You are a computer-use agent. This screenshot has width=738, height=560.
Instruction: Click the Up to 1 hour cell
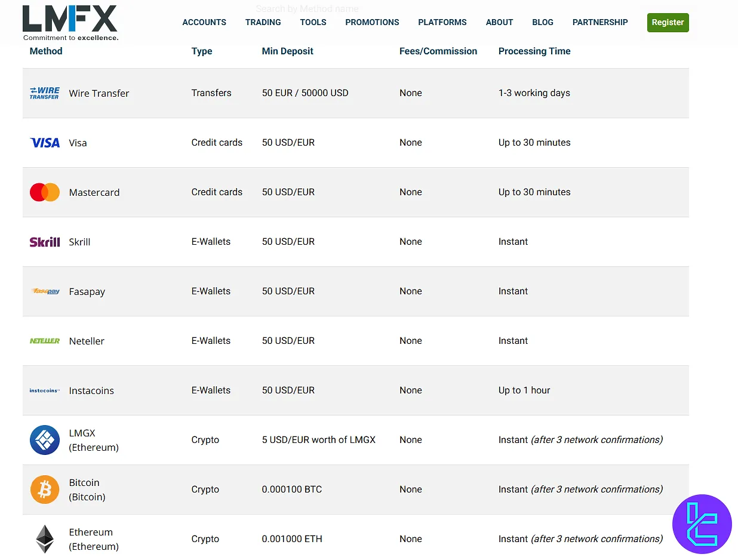click(x=524, y=390)
